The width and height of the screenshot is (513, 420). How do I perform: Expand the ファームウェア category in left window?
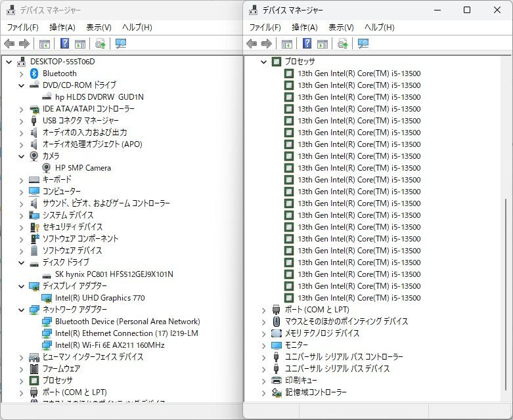point(21,369)
